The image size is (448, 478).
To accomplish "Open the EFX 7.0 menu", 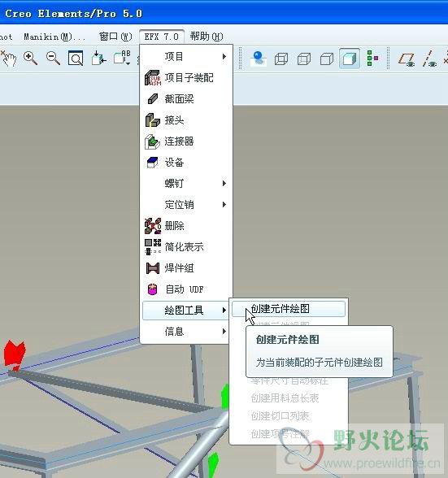I will pos(162,37).
